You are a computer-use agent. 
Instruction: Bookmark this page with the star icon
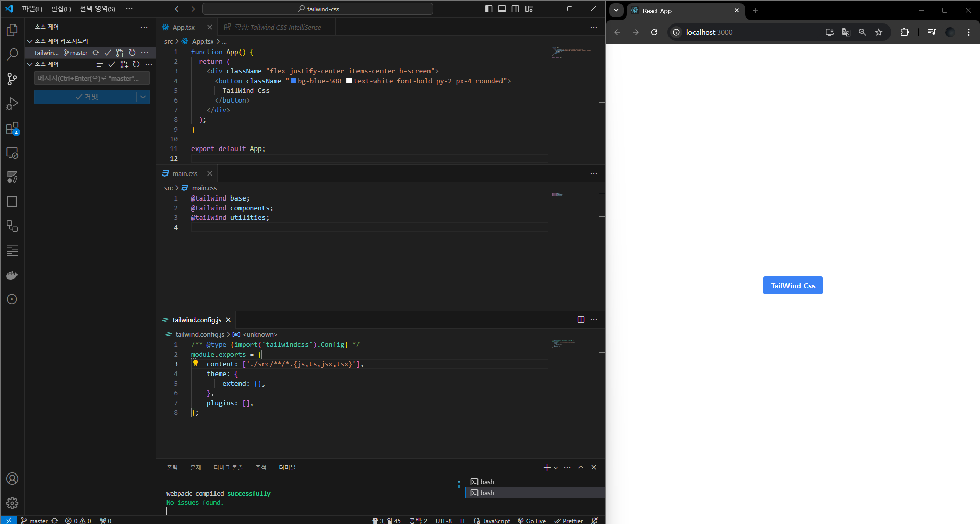tap(879, 32)
